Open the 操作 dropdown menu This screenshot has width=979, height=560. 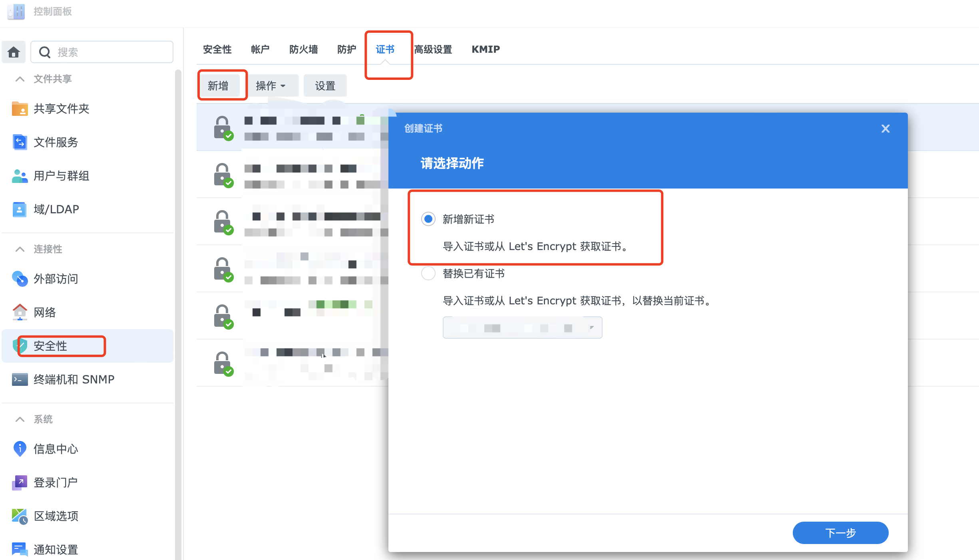tap(271, 86)
